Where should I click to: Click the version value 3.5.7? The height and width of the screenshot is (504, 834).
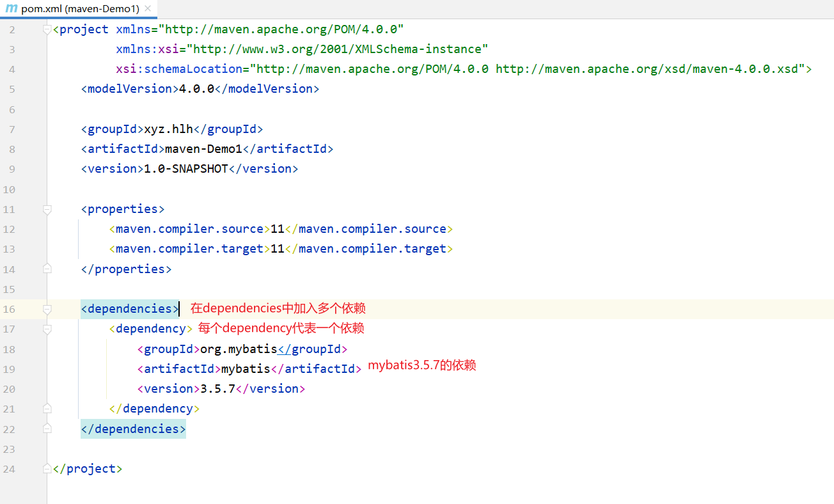(217, 389)
